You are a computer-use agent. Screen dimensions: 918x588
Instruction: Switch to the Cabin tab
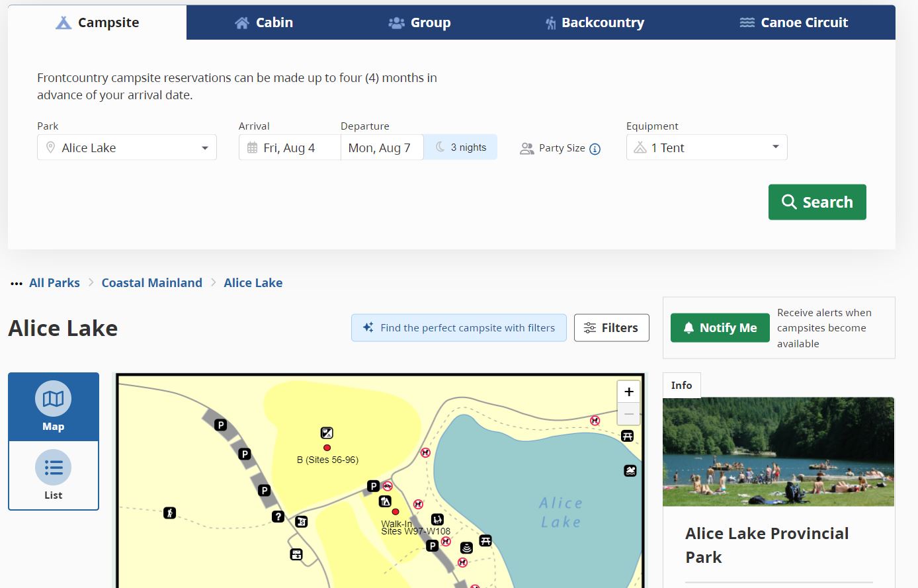264,22
